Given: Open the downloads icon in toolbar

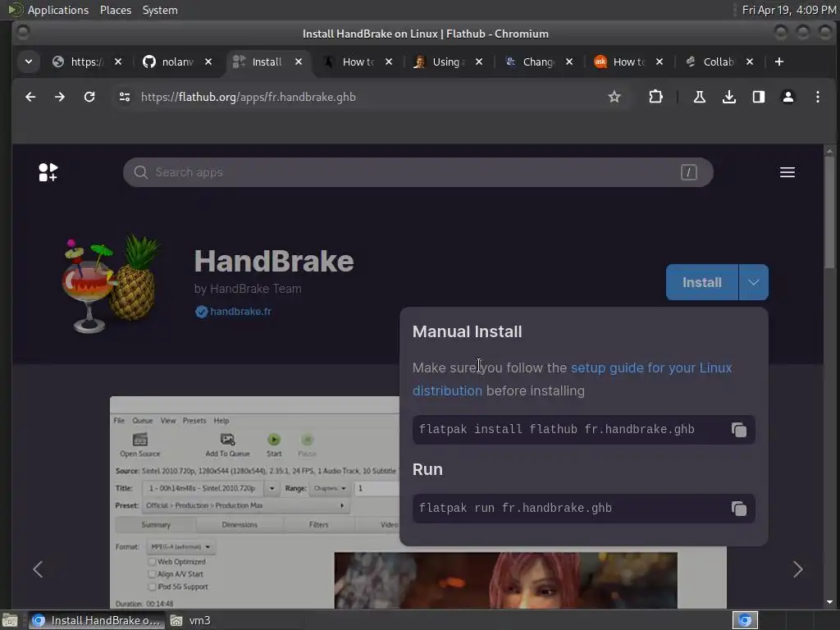Looking at the screenshot, I should click(729, 97).
